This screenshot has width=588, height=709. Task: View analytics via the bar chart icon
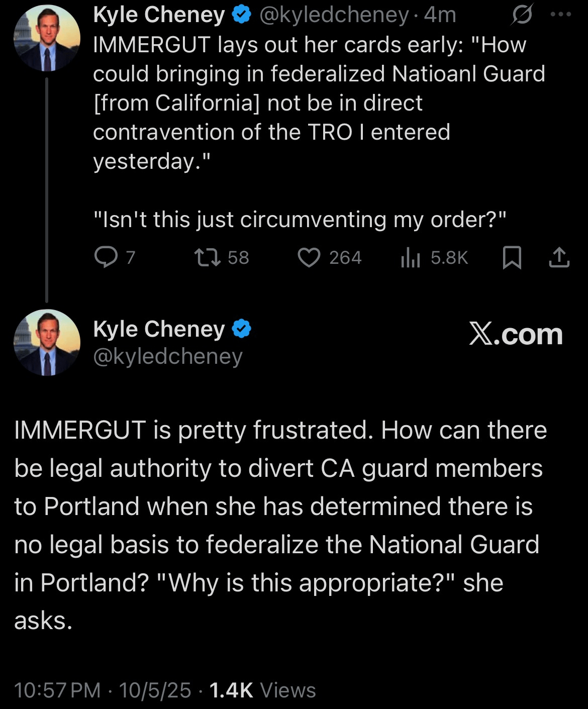tap(410, 258)
